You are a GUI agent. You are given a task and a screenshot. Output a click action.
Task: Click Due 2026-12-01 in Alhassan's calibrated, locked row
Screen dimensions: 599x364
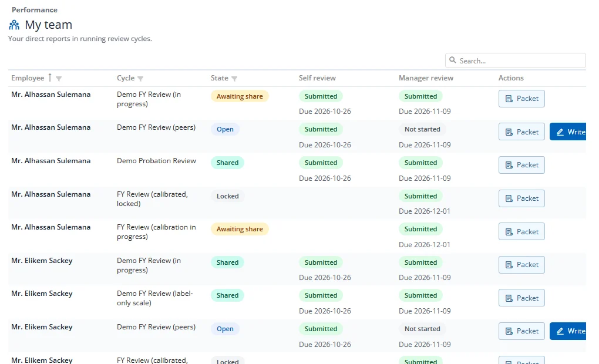(425, 211)
